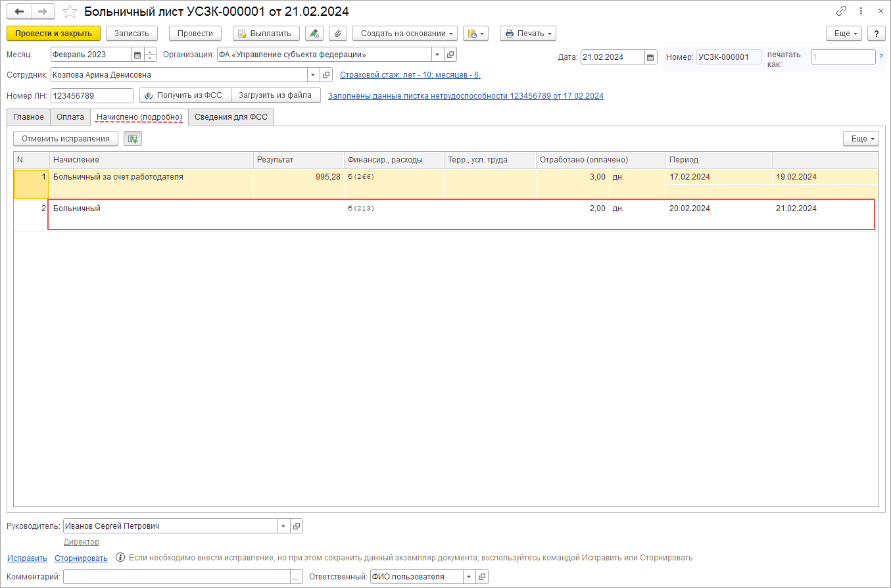The width and height of the screenshot is (891, 588).
Task: Click the Выплатить button
Action: tap(266, 33)
